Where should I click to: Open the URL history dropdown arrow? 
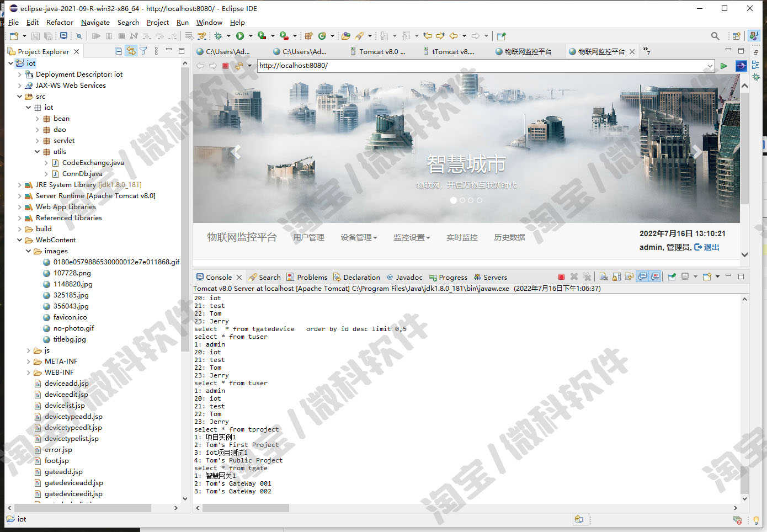pyautogui.click(x=710, y=66)
